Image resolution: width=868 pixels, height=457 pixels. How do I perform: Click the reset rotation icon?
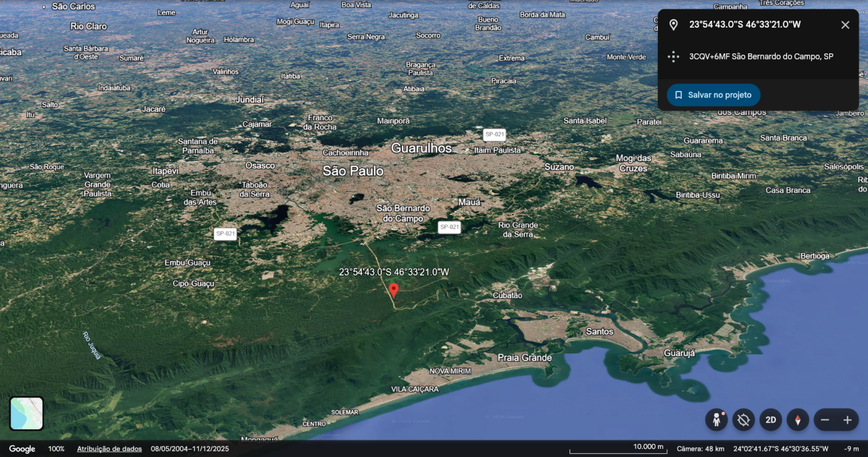(744, 419)
